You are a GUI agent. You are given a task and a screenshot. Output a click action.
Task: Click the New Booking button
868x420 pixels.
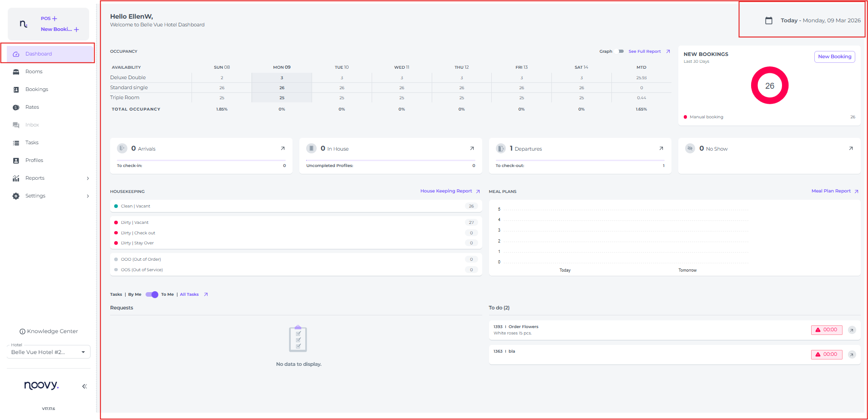[x=834, y=57]
